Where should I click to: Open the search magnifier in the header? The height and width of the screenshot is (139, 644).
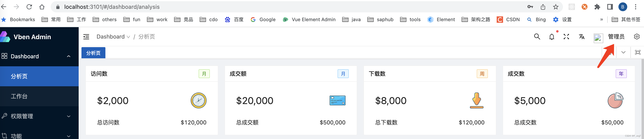(x=537, y=37)
